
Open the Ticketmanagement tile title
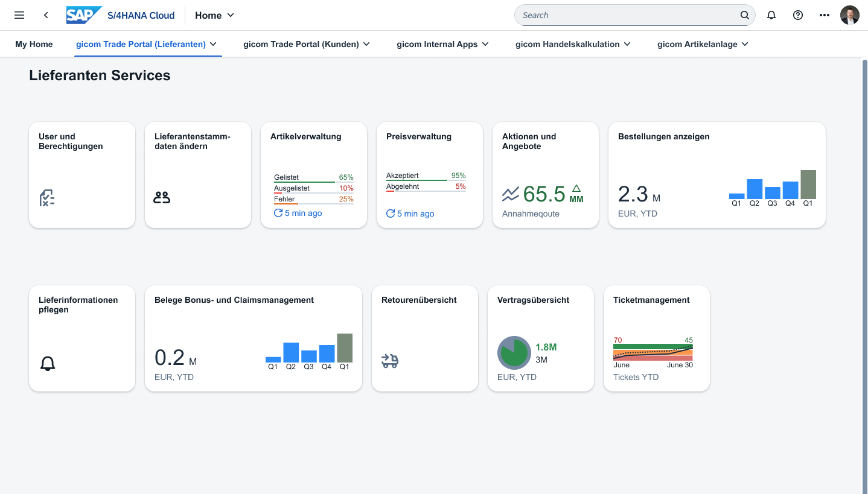coord(651,300)
